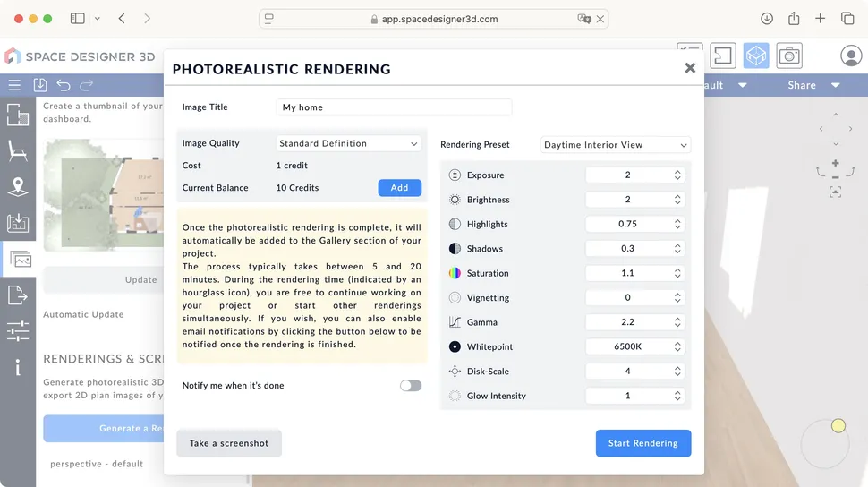Image resolution: width=868 pixels, height=487 pixels.
Task: Enable Notify me when it's done
Action: pyautogui.click(x=410, y=386)
